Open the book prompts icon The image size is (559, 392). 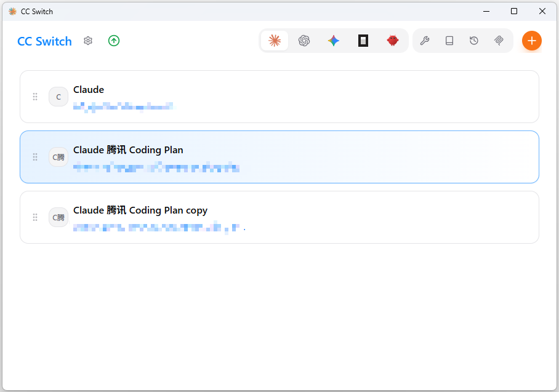pos(449,41)
